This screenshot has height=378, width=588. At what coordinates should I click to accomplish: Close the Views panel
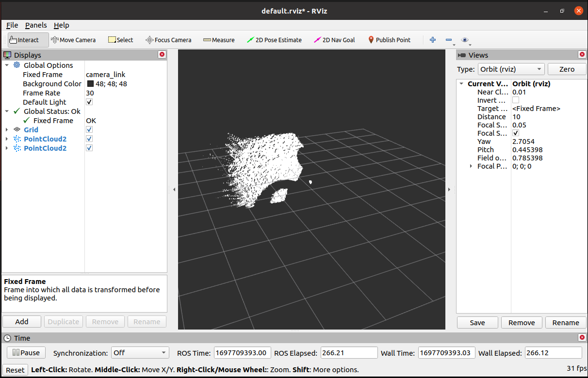click(582, 55)
